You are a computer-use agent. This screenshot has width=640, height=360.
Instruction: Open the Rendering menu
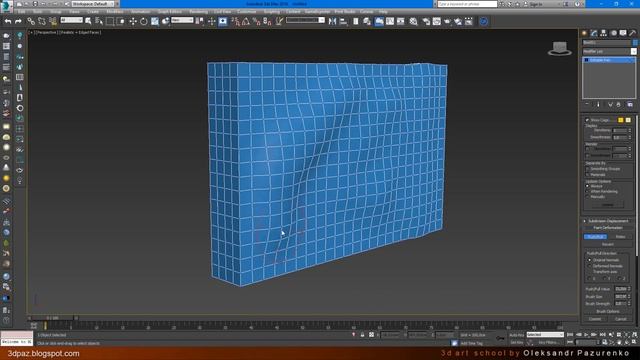198,12
